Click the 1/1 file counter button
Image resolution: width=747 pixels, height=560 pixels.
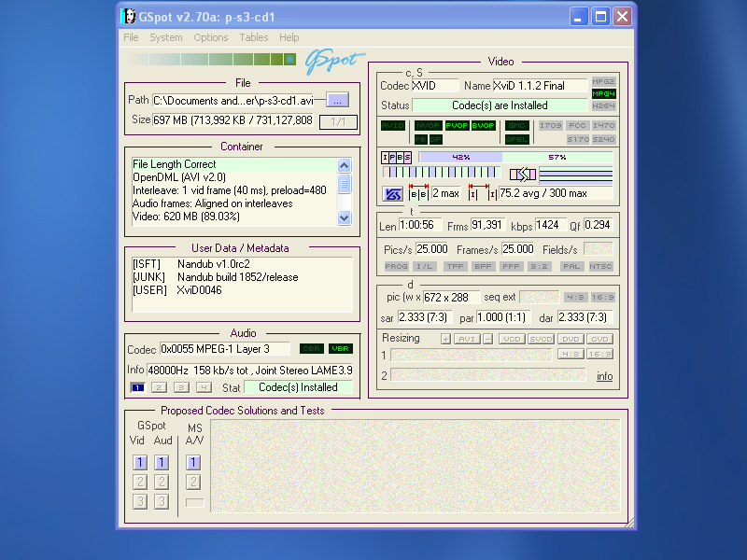coord(338,122)
